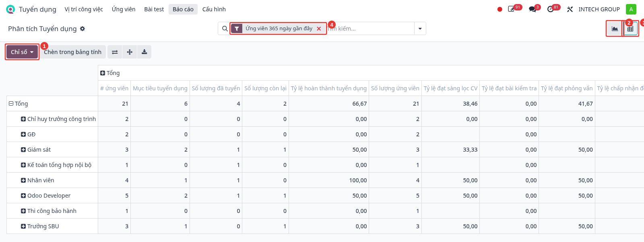Sort by Số lượng đã tuyển column
Viewport: 644px width, 242px height.
[x=216, y=88]
